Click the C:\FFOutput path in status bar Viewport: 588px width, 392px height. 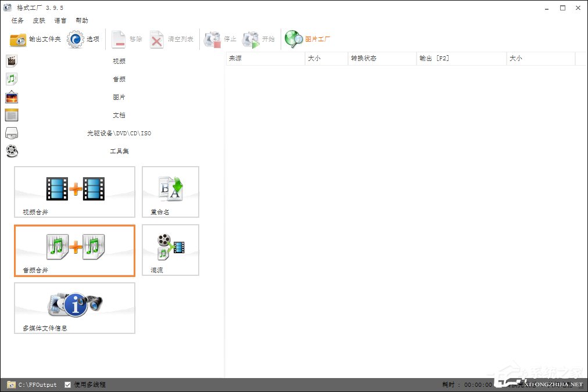click(37, 384)
